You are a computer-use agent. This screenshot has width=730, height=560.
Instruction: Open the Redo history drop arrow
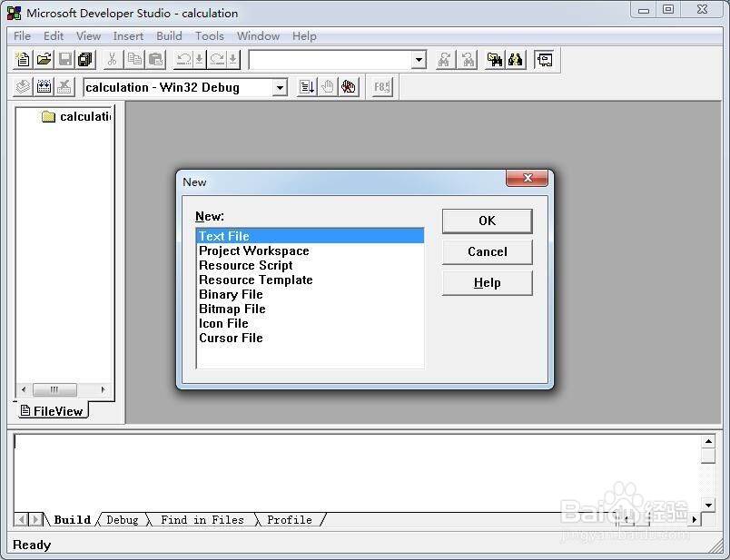click(x=233, y=60)
